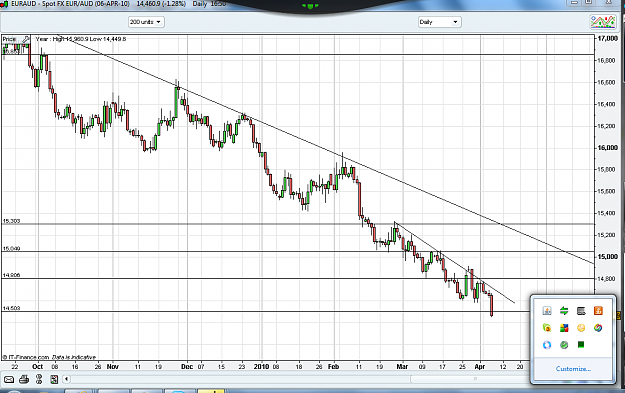Click the 16,000 price axis label
This screenshot has height=393, width=625.
pyautogui.click(x=607, y=148)
